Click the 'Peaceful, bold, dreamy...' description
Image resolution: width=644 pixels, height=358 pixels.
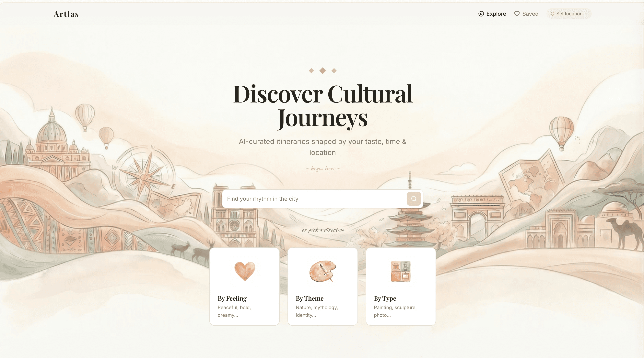pos(234,311)
